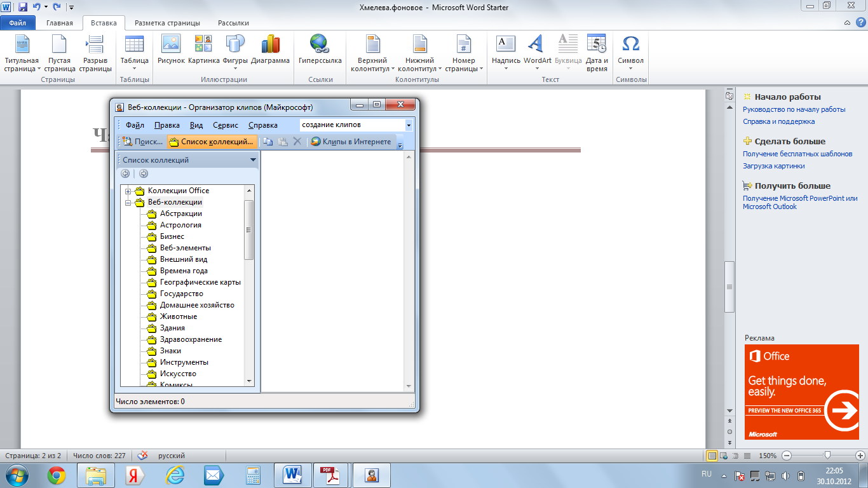
Task: Undo last action in quick access toolbar
Action: coord(37,7)
